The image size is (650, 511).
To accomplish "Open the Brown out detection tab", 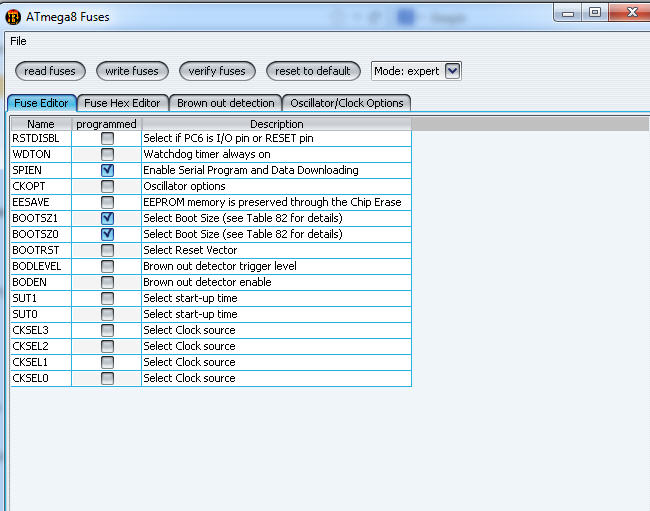I will tap(226, 103).
